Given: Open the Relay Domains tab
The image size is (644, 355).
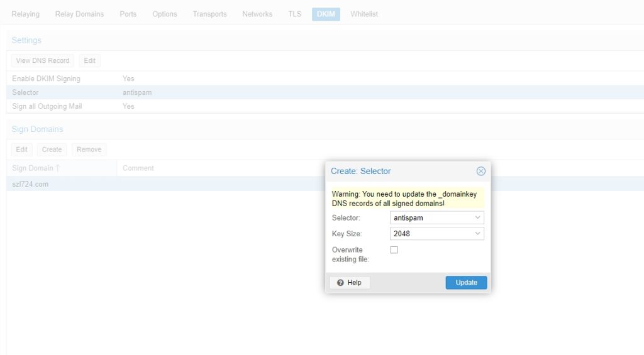Looking at the screenshot, I should (79, 14).
